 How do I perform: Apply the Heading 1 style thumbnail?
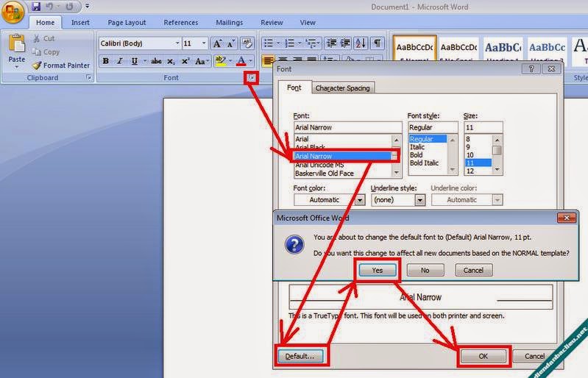tap(503, 49)
